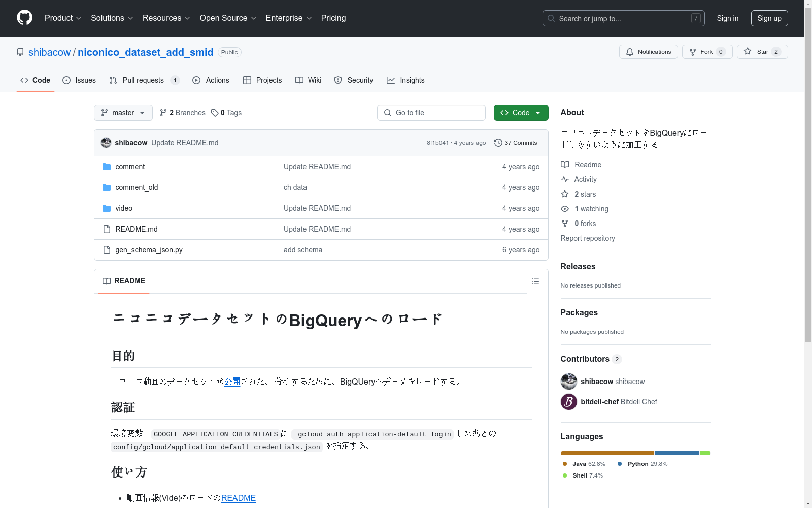
Task: Open the GitHub home logo
Action: [x=24, y=18]
